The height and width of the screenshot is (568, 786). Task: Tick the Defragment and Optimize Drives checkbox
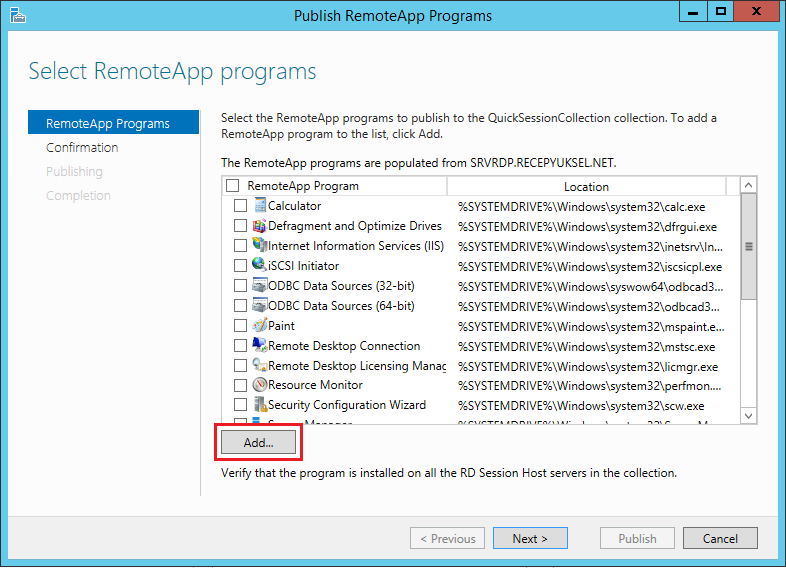[x=241, y=226]
